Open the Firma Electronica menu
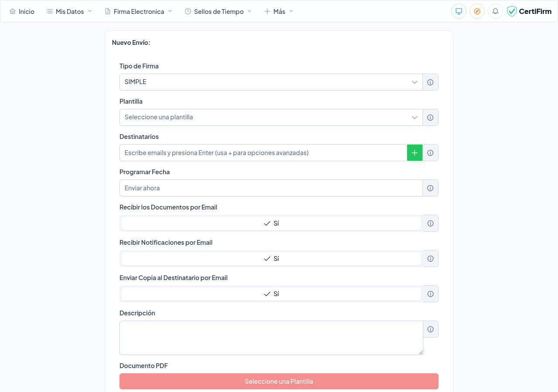558x392 pixels. coord(139,12)
